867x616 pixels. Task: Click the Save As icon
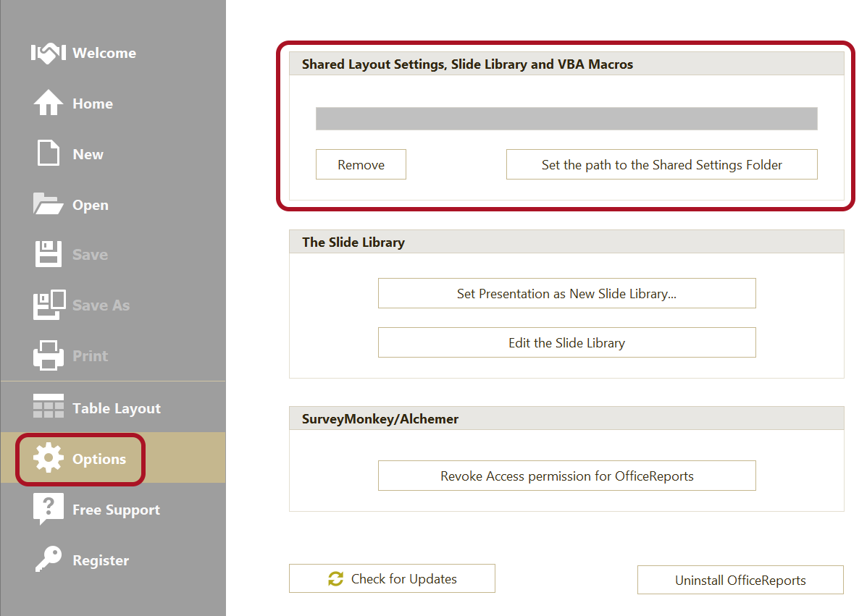pos(49,305)
